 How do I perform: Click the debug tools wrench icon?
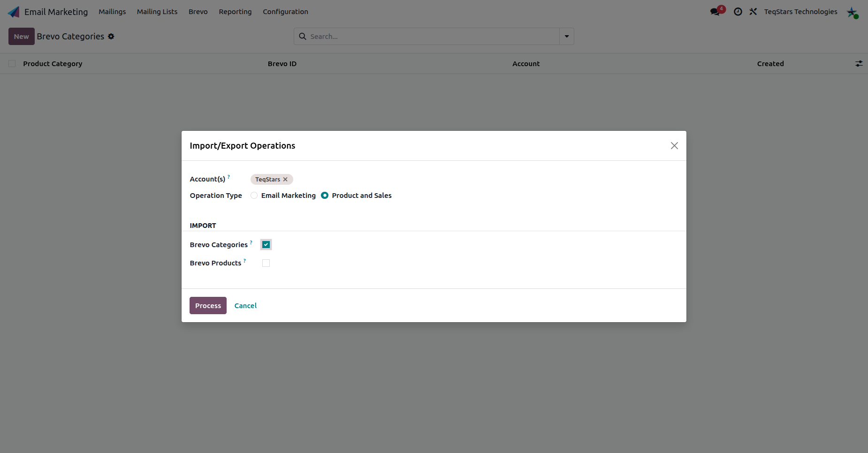[x=753, y=12]
